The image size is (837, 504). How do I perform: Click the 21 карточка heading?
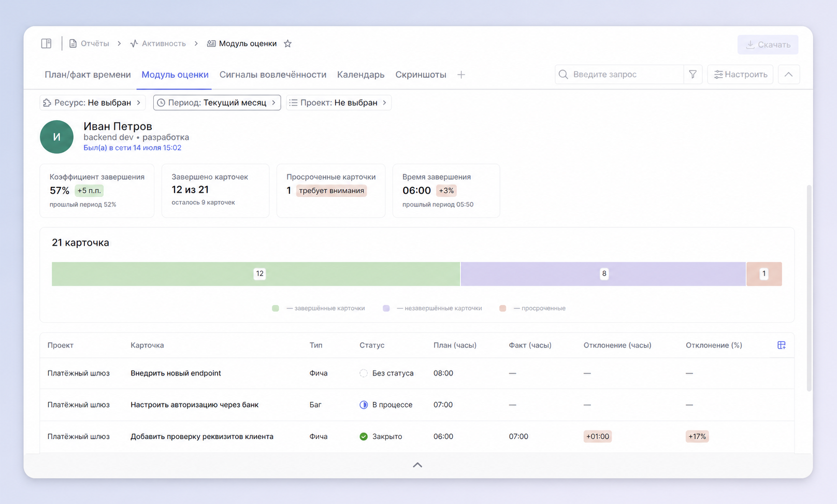tap(80, 243)
